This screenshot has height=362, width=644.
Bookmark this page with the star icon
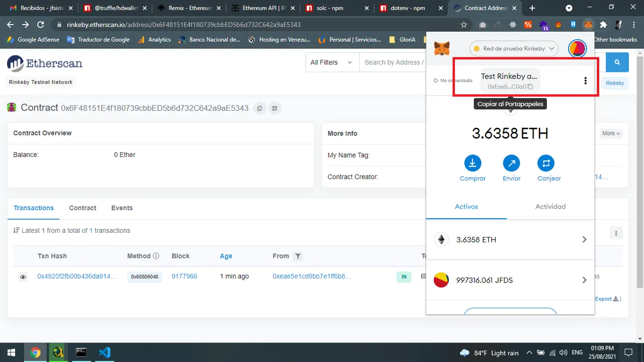(464, 25)
